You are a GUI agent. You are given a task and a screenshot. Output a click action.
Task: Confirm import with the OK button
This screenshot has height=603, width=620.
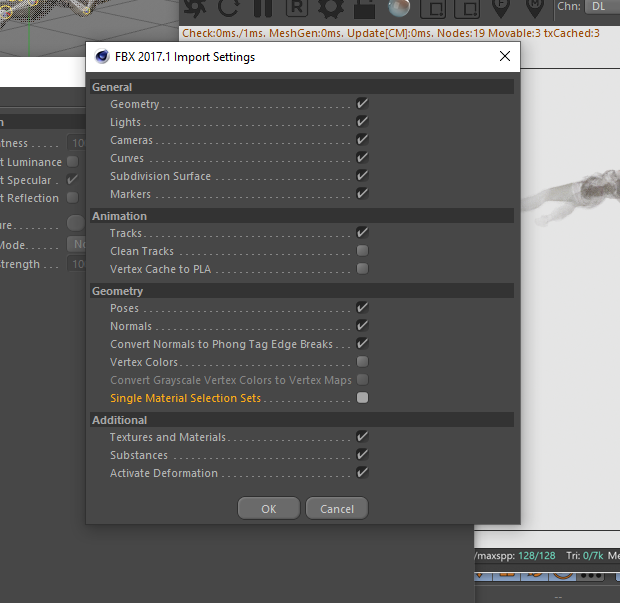(x=269, y=508)
